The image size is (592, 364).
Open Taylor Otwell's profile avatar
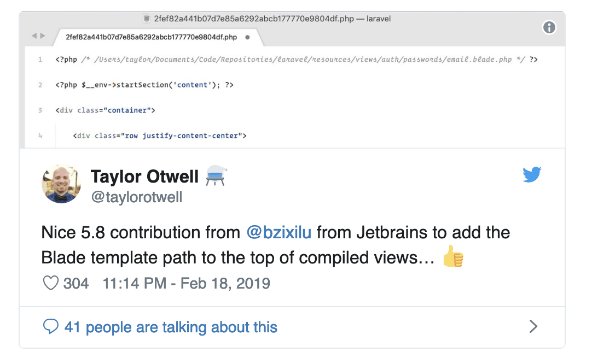tap(61, 184)
